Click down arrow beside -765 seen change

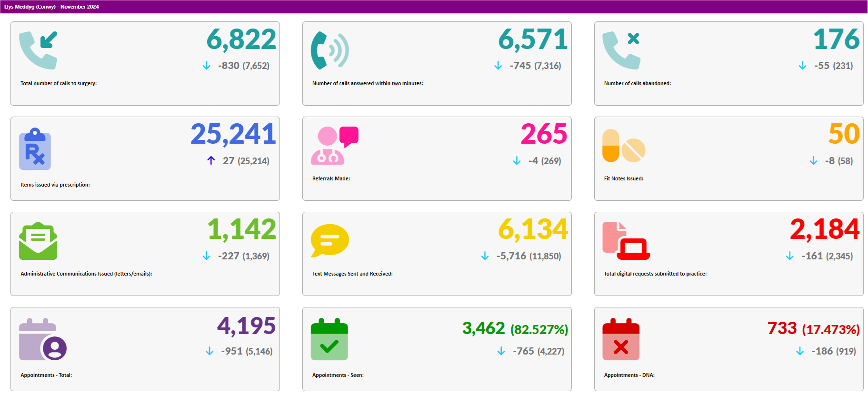[501, 351]
